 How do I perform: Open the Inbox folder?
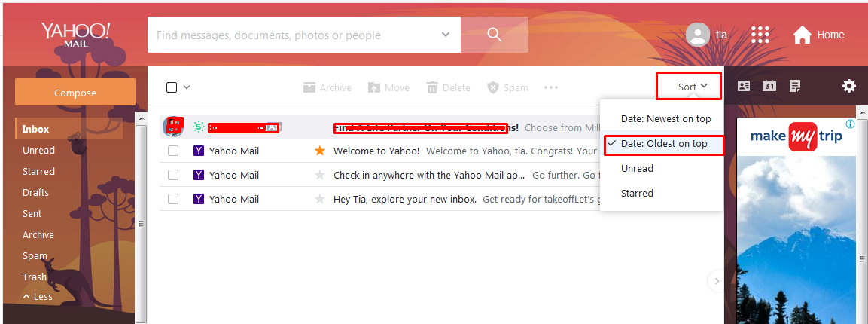pyautogui.click(x=35, y=129)
